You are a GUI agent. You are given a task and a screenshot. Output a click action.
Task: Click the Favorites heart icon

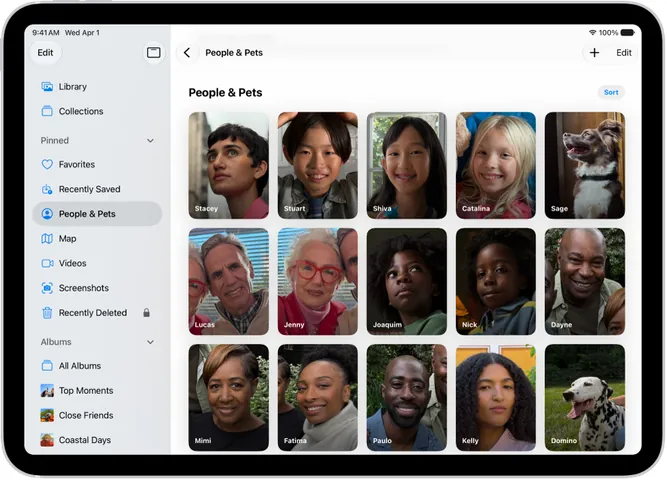click(47, 164)
